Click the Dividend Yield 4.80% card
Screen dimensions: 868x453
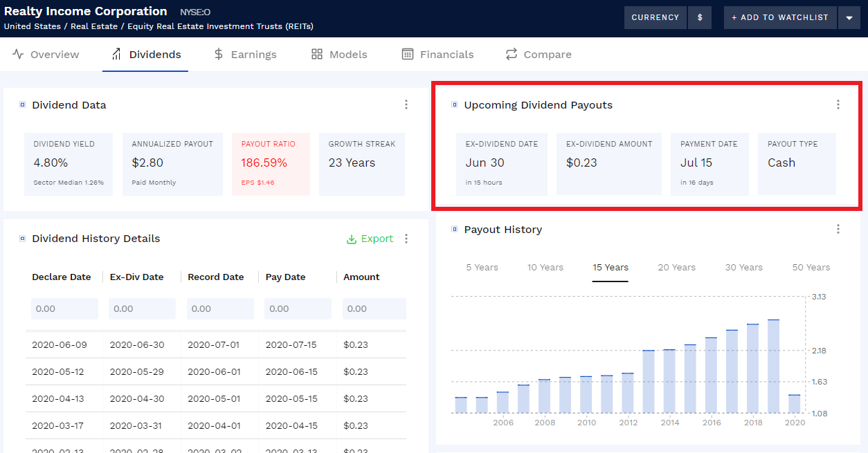point(69,164)
